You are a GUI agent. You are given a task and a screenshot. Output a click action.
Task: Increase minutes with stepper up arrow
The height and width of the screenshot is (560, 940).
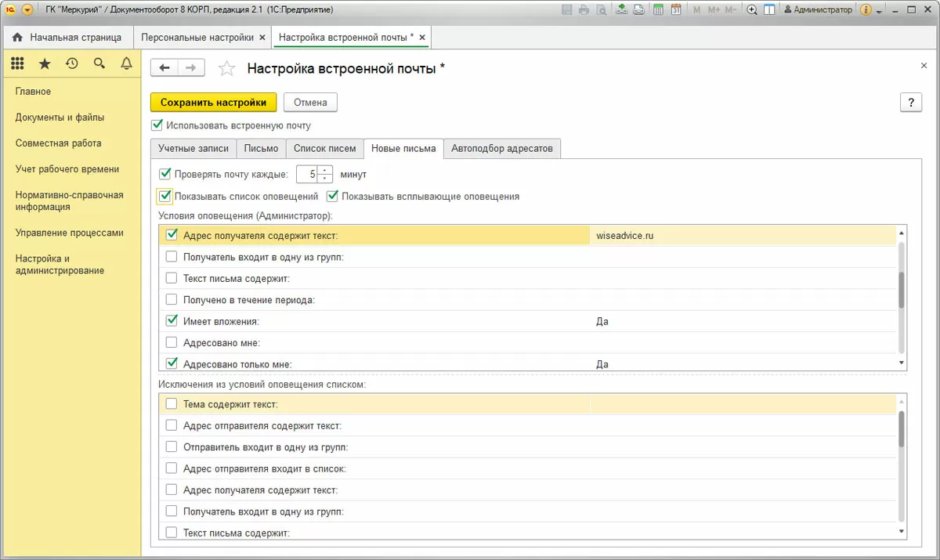click(x=326, y=170)
